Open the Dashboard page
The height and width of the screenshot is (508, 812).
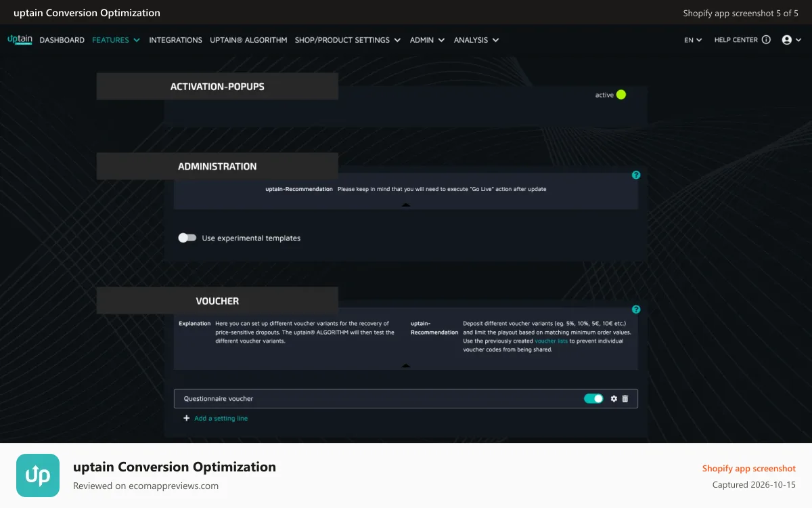(62, 40)
